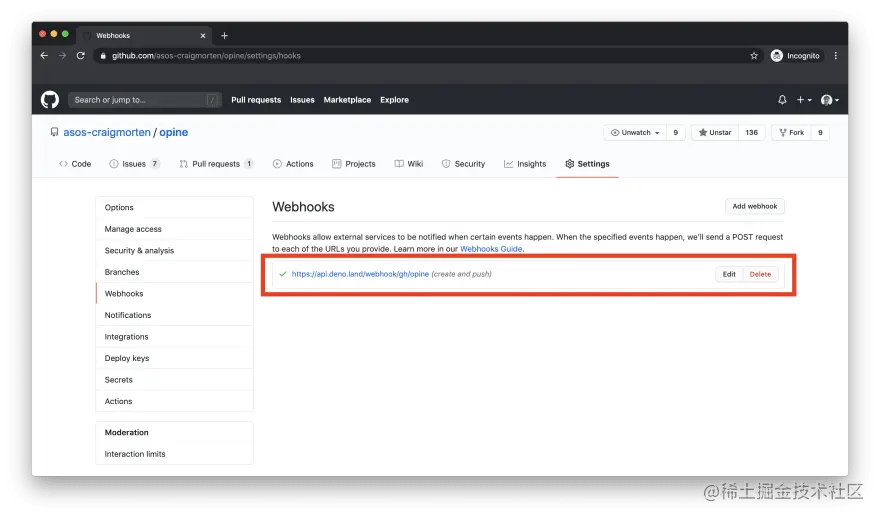Bookmark this page with the star

(754, 56)
